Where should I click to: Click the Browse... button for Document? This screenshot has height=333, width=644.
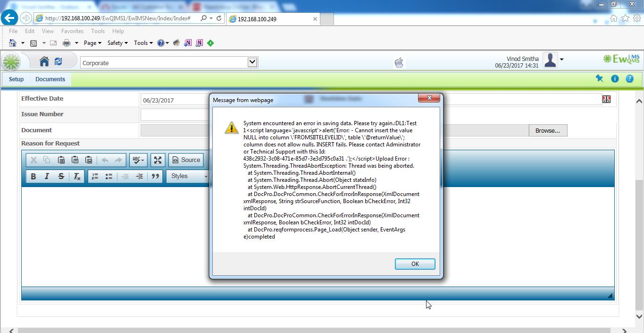547,130
